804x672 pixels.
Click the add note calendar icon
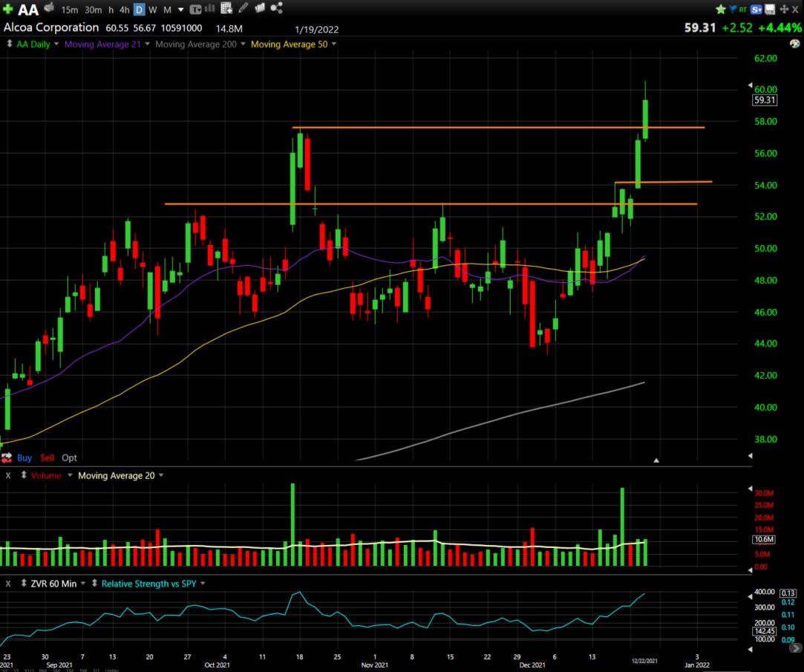[226, 7]
